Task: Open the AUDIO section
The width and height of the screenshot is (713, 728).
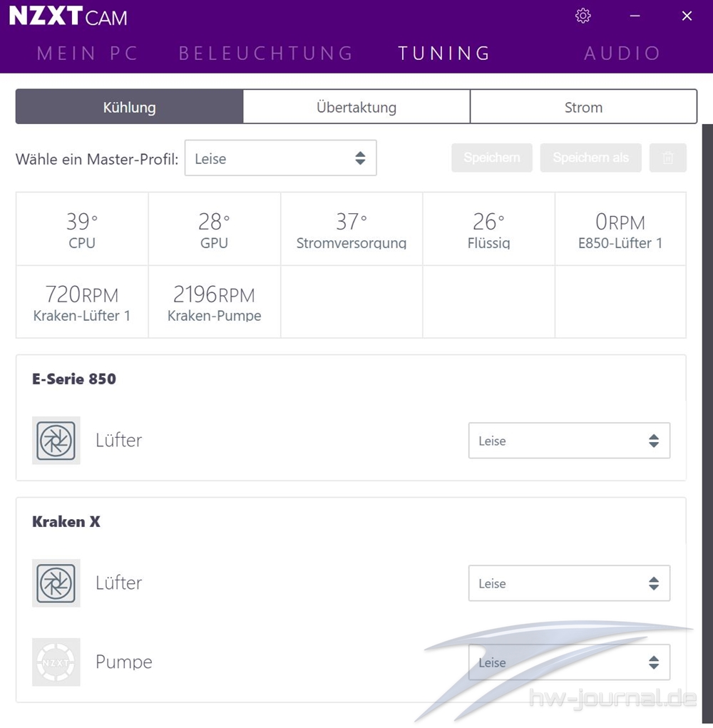Action: click(622, 53)
